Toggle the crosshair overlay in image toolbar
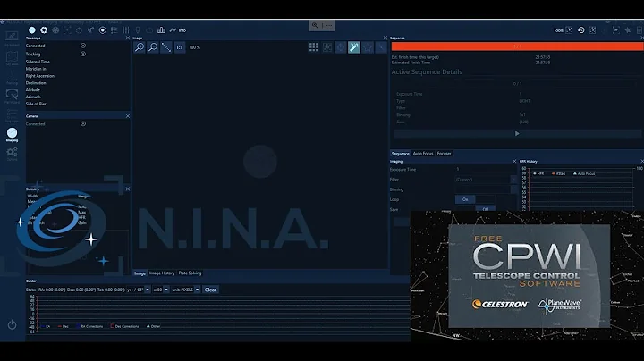Image resolution: width=644 pixels, height=361 pixels. (327, 47)
